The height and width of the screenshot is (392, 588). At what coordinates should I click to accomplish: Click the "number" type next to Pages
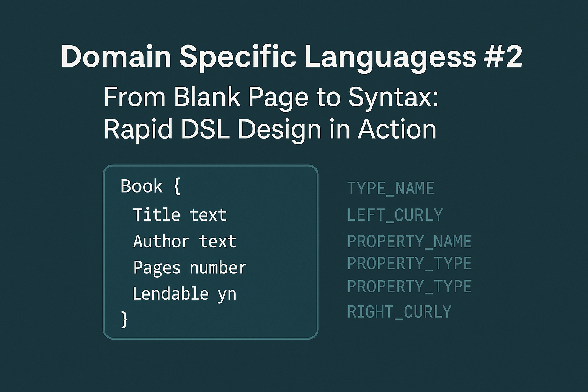coord(218,268)
